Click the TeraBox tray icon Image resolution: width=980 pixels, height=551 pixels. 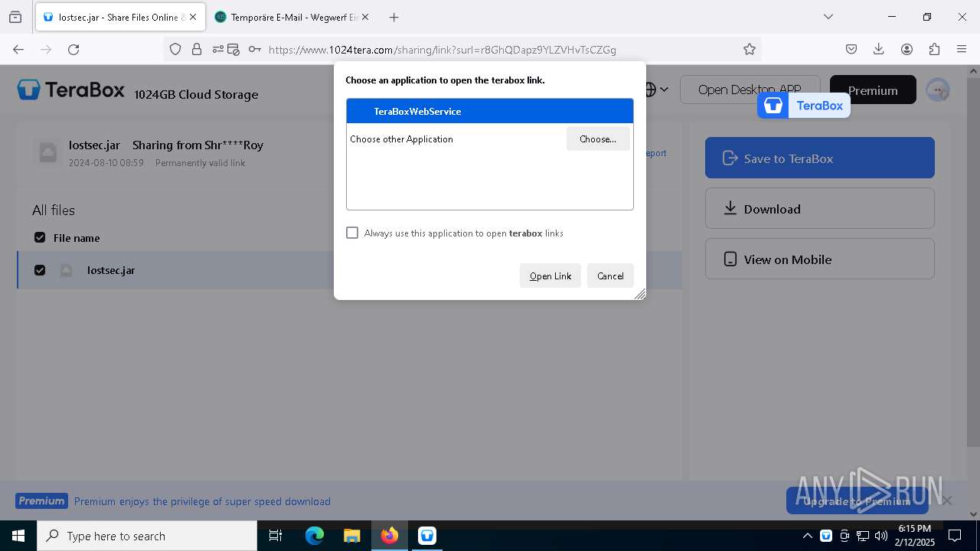click(826, 536)
